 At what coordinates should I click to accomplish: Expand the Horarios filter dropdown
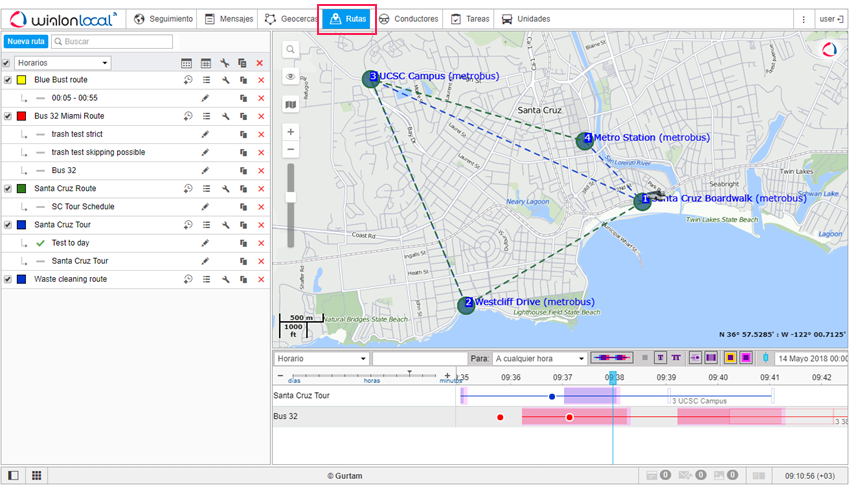point(63,63)
